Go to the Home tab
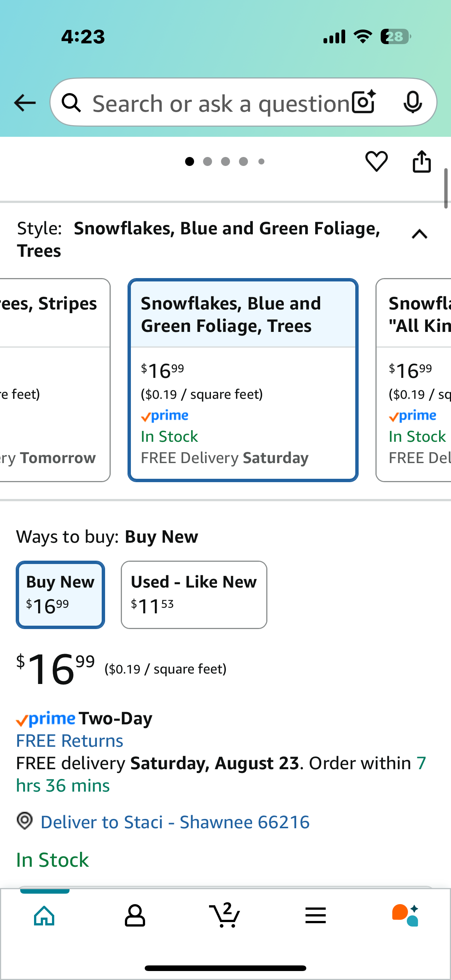451x980 pixels. click(x=45, y=915)
